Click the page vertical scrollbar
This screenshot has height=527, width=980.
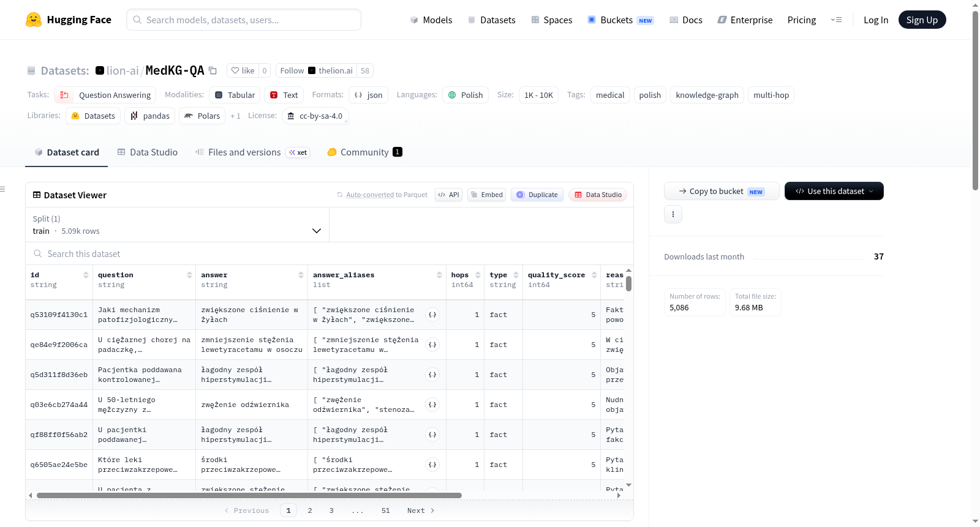point(975,101)
